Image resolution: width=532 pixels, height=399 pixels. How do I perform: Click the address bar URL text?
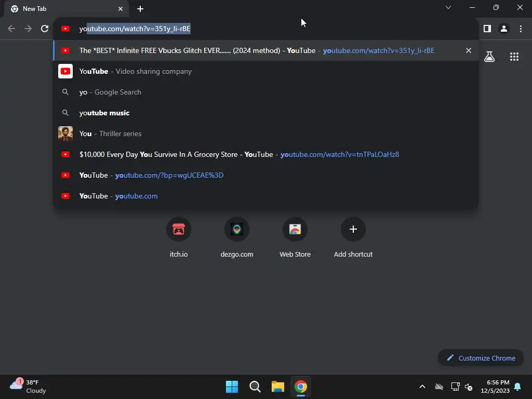click(x=135, y=29)
